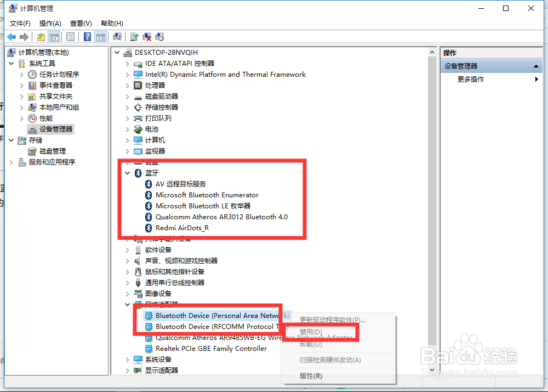
Task: Open 更多操作 in the actions pane
Action: click(470, 79)
